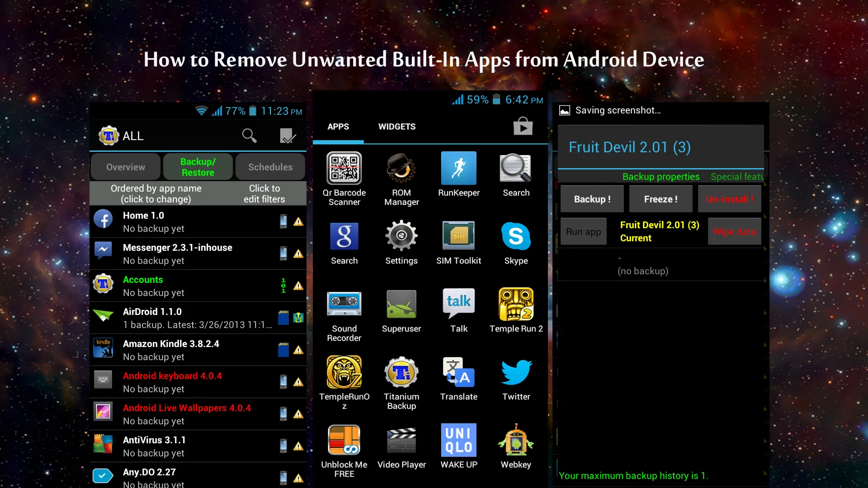Viewport: 868px width, 488px height.
Task: Tap Saving screenshot notification
Action: coord(610,110)
